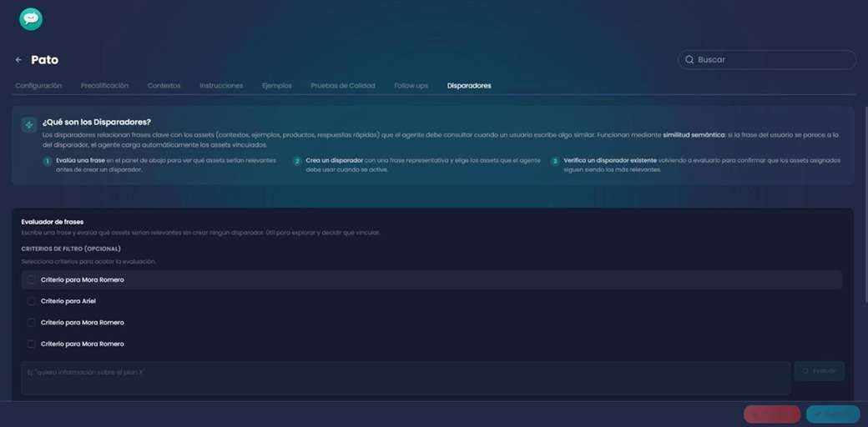This screenshot has height=427, width=868.
Task: Click the Evaluar button
Action: pyautogui.click(x=820, y=371)
